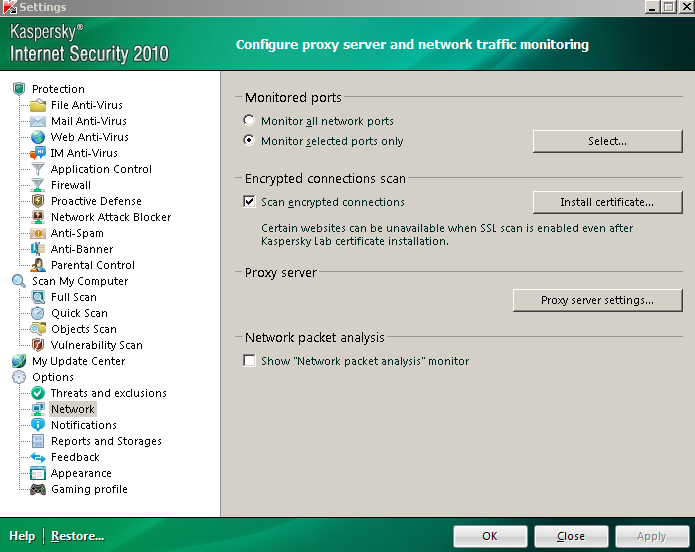Open Anti-Spam settings item

tap(77, 233)
